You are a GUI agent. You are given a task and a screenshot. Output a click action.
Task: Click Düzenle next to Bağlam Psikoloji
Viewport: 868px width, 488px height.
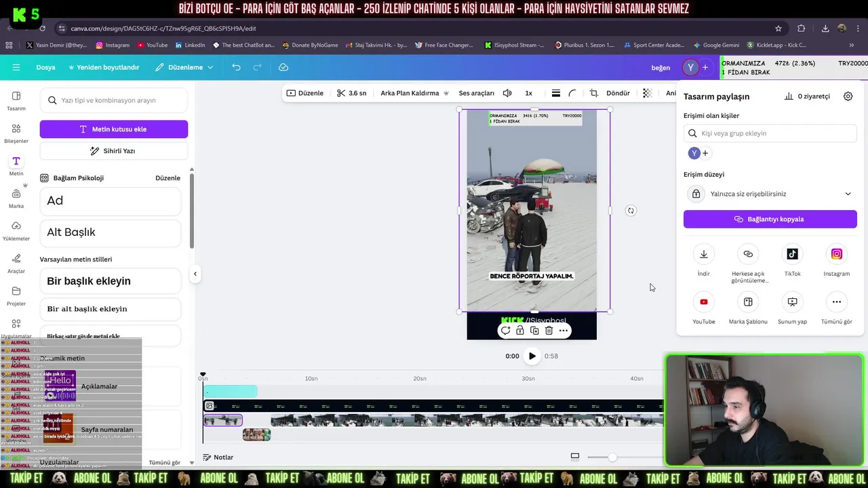tap(167, 178)
